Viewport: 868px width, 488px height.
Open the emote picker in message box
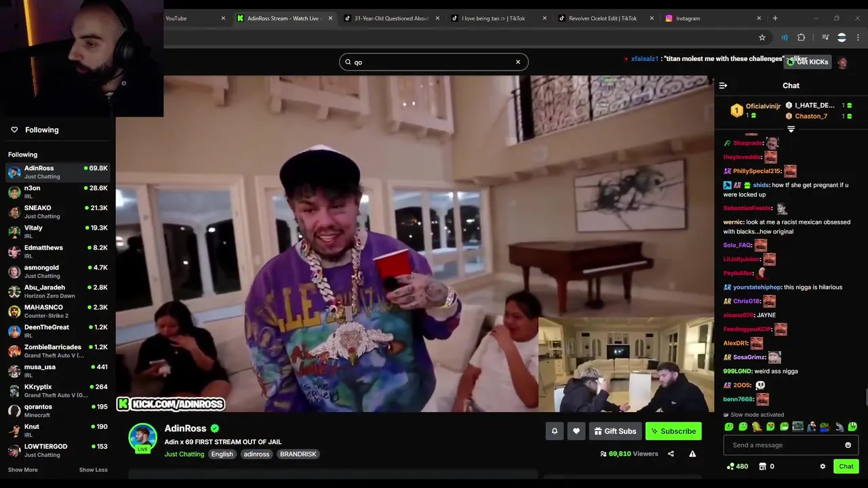point(848,445)
